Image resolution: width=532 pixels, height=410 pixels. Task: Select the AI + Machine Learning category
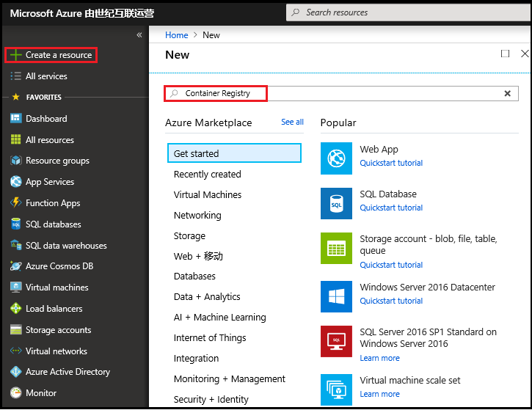[220, 318]
